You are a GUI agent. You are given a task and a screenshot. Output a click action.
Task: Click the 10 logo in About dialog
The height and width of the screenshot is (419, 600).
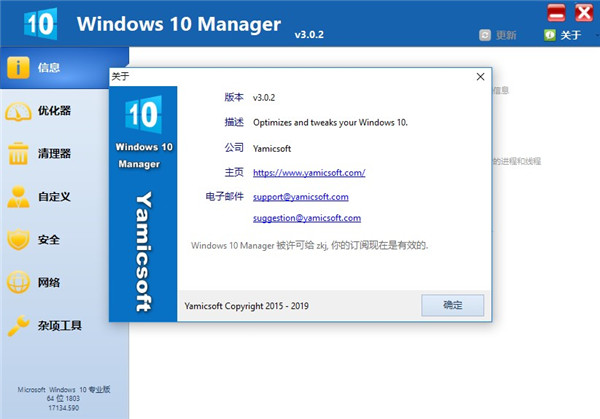pyautogui.click(x=143, y=114)
